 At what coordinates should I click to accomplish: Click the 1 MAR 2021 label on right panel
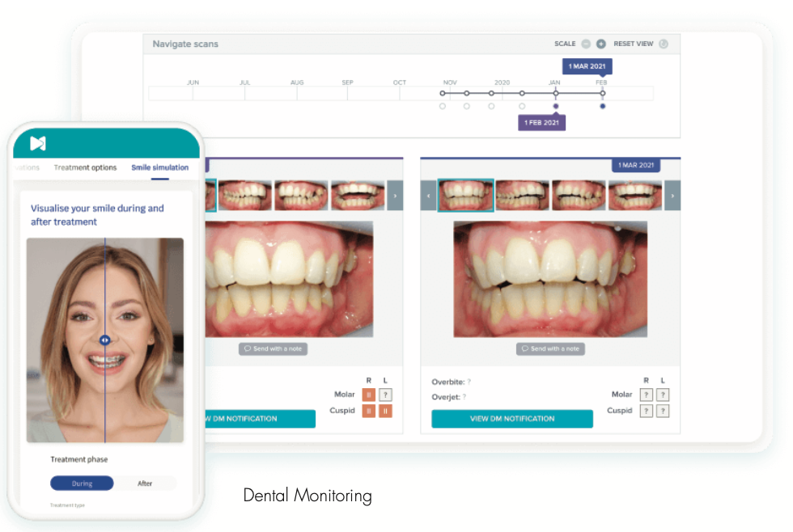[x=636, y=165]
